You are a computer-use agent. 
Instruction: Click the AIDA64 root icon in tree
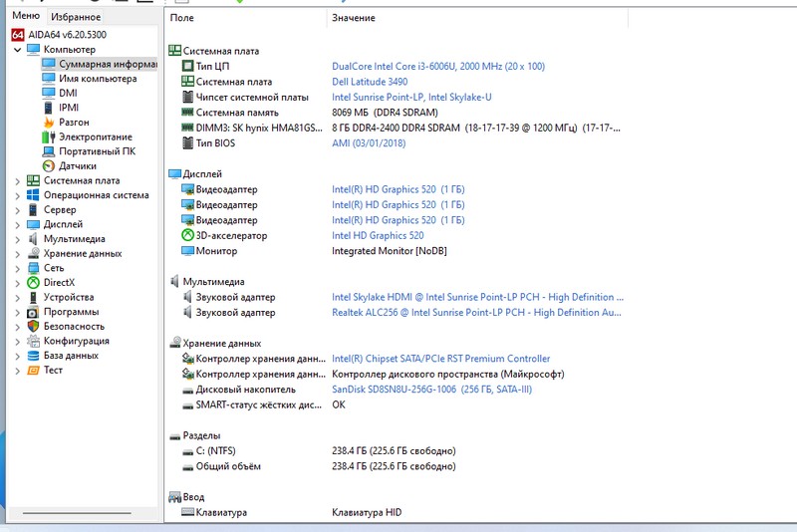18,35
